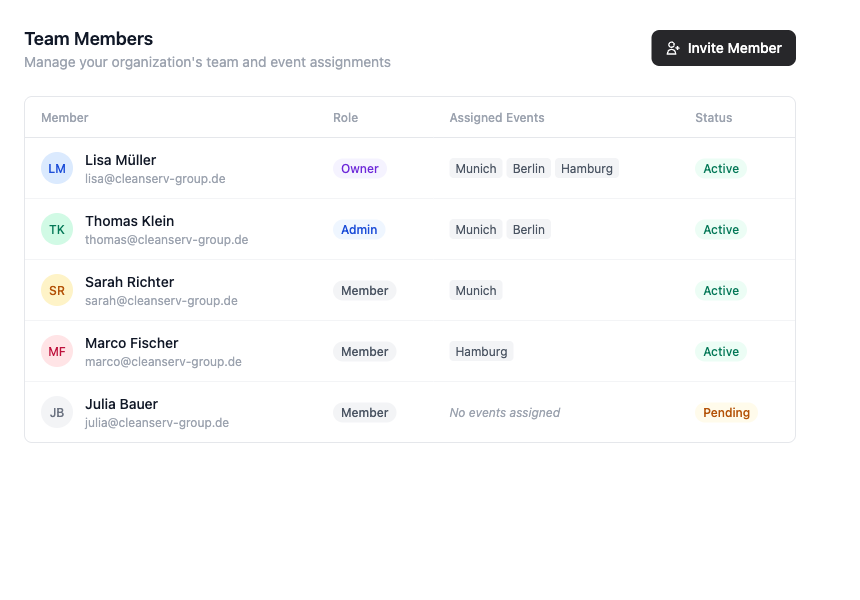This screenshot has height=600, width=860.
Task: Select the Owner role badge
Action: tap(359, 169)
